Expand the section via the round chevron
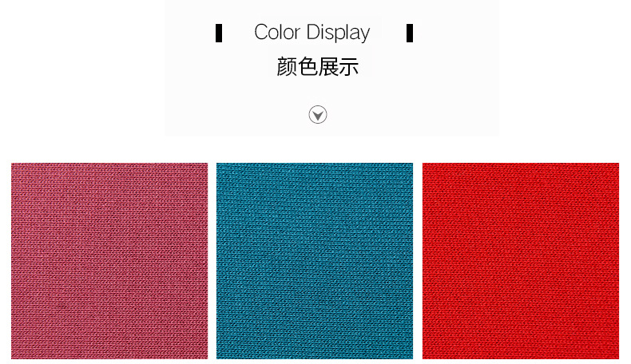This screenshot has width=631, height=364. tap(318, 115)
